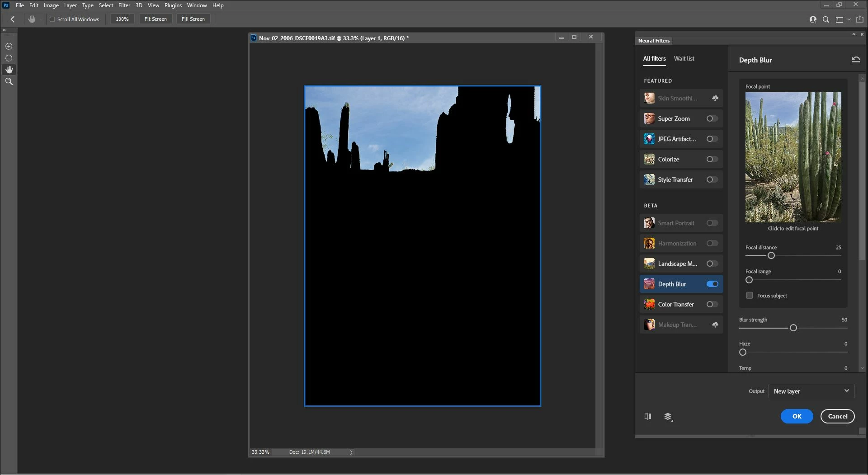Click the Depth Blur filter thumbnail icon
The image size is (868, 475).
(649, 284)
